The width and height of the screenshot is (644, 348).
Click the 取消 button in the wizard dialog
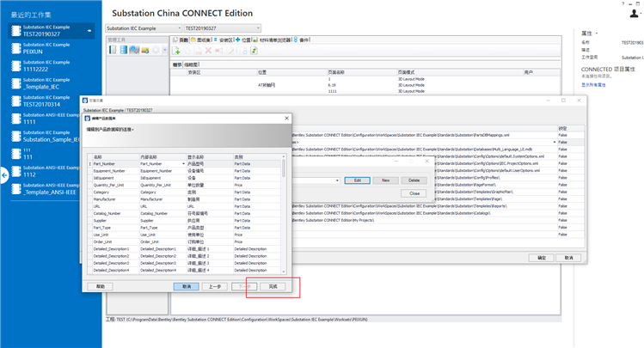tap(187, 286)
